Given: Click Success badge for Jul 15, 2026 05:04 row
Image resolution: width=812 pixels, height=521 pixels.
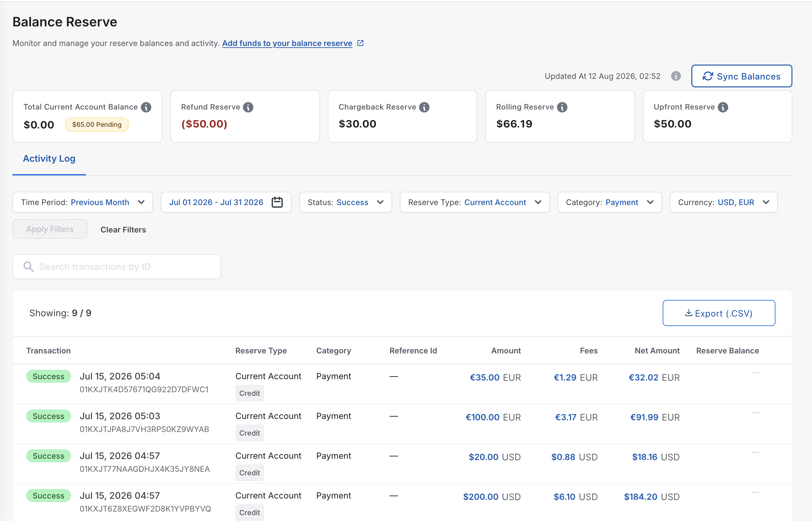Looking at the screenshot, I should 48,376.
